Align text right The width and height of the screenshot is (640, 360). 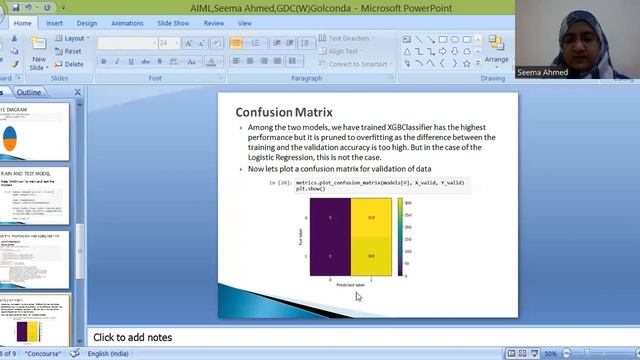[264, 61]
